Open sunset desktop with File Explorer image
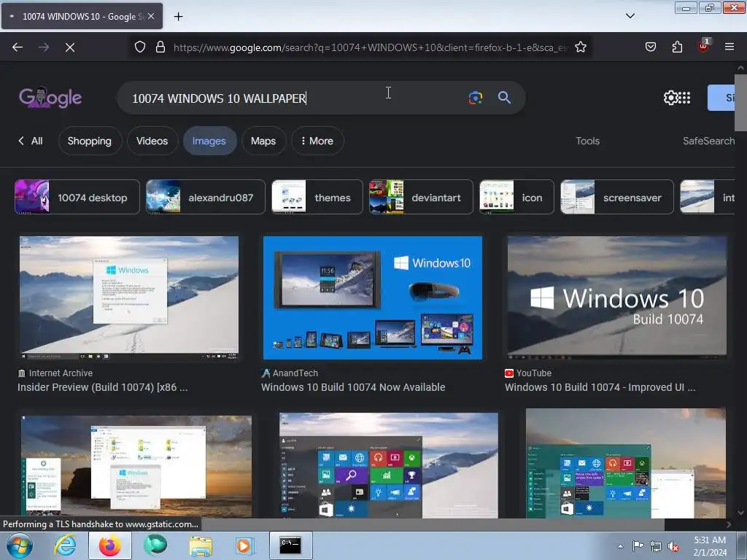 tap(136, 466)
